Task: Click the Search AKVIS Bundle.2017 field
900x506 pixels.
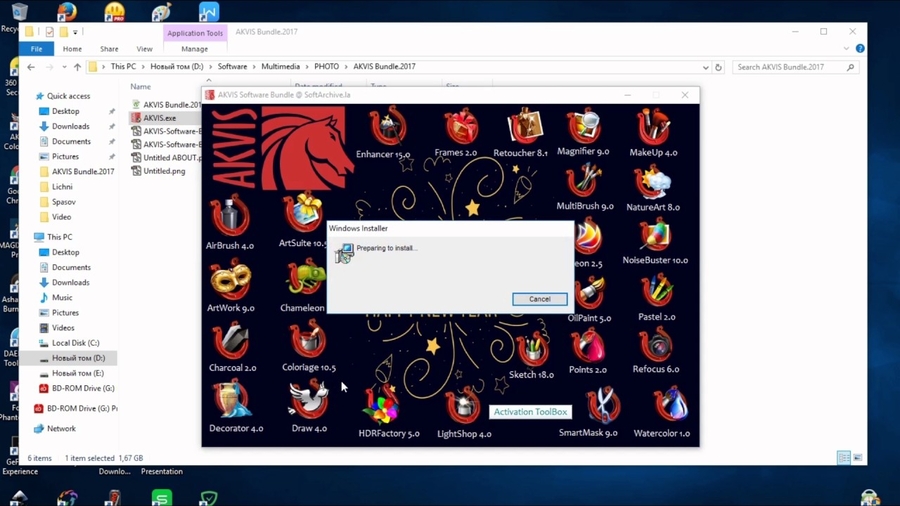Action: click(x=790, y=67)
